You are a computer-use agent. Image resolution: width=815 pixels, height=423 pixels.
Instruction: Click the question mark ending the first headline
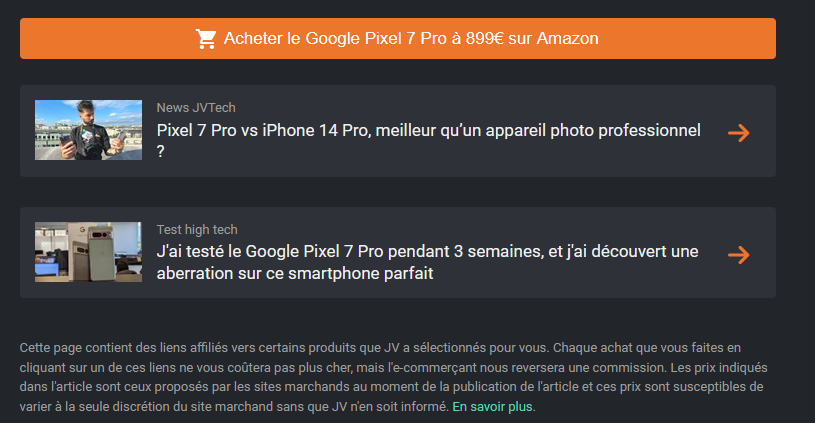[161, 152]
